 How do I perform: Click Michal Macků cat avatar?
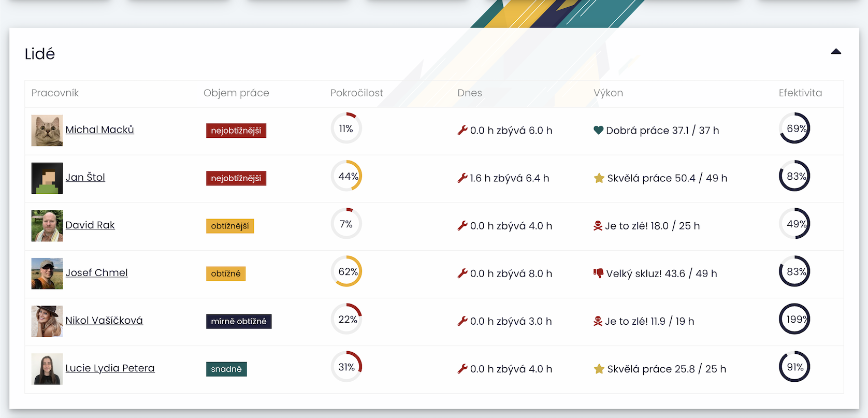(x=47, y=131)
